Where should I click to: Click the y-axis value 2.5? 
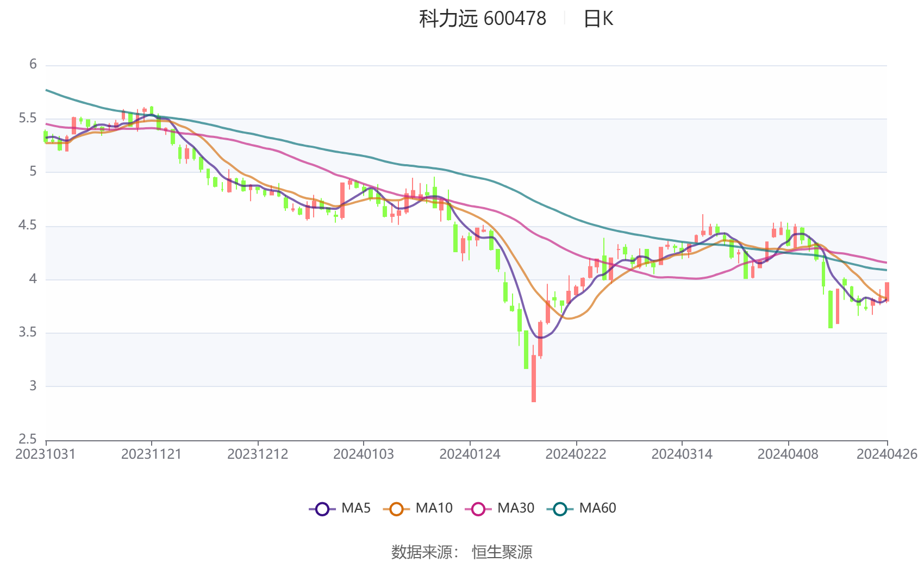[28, 439]
